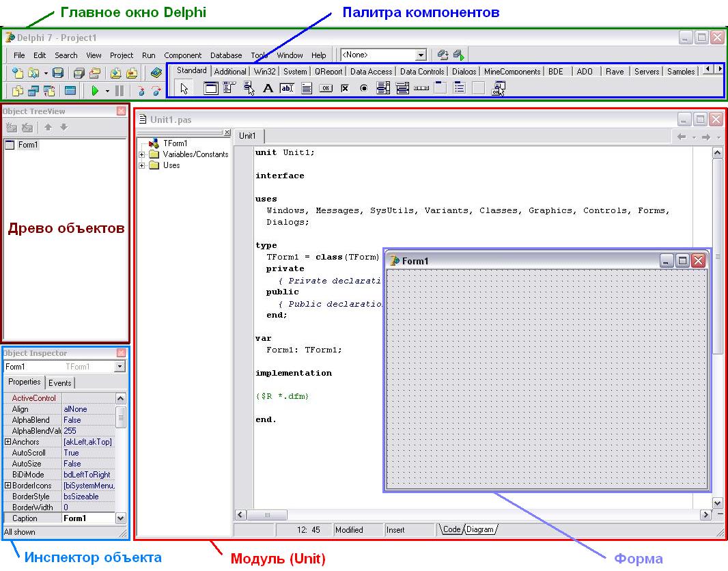Open the Project menu
This screenshot has height=571, width=728.
122,55
